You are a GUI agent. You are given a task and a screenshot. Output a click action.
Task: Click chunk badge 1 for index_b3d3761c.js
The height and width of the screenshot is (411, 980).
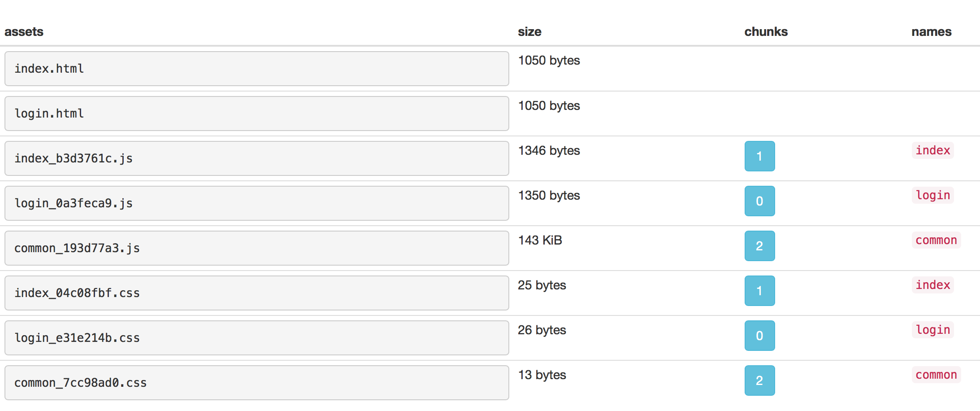point(759,156)
